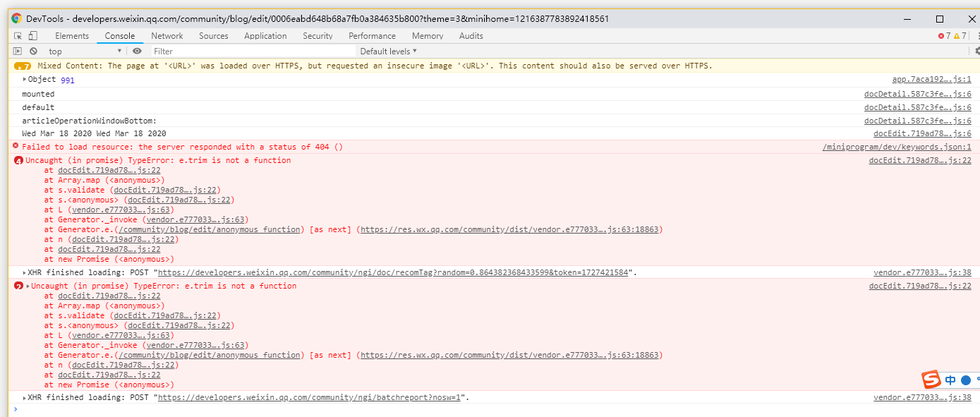
Task: Open the Network tab
Action: 167,36
